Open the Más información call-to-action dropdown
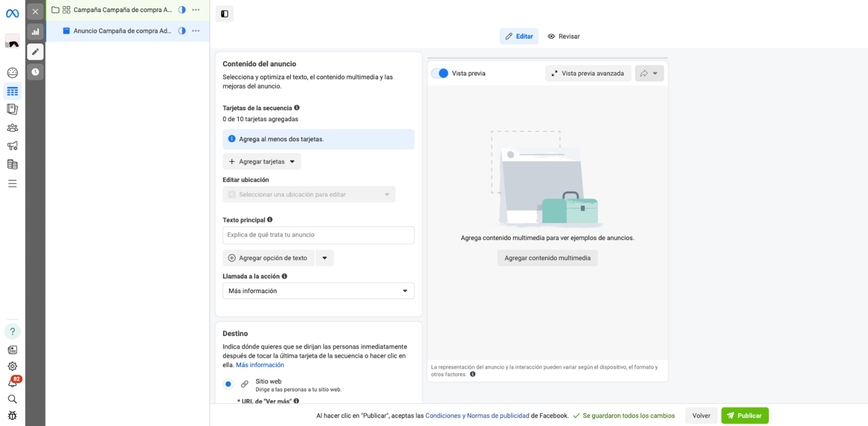This screenshot has width=868, height=426. (318, 291)
